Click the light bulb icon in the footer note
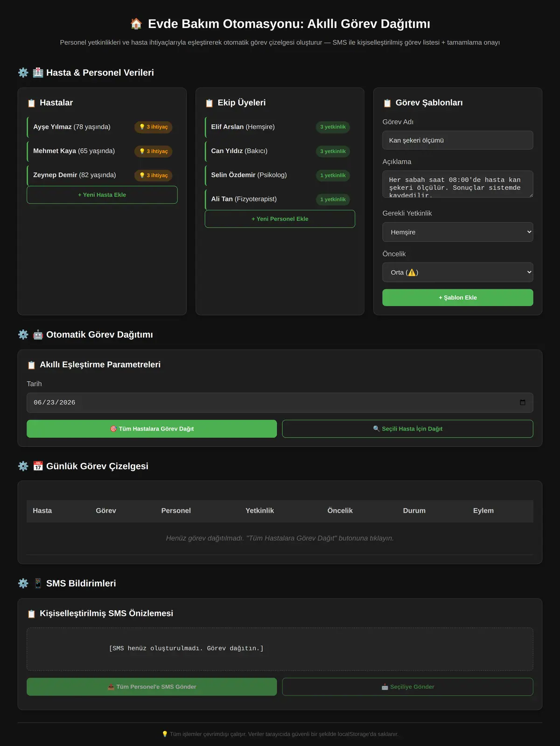Viewport: 560px width, 746px height. (x=165, y=734)
